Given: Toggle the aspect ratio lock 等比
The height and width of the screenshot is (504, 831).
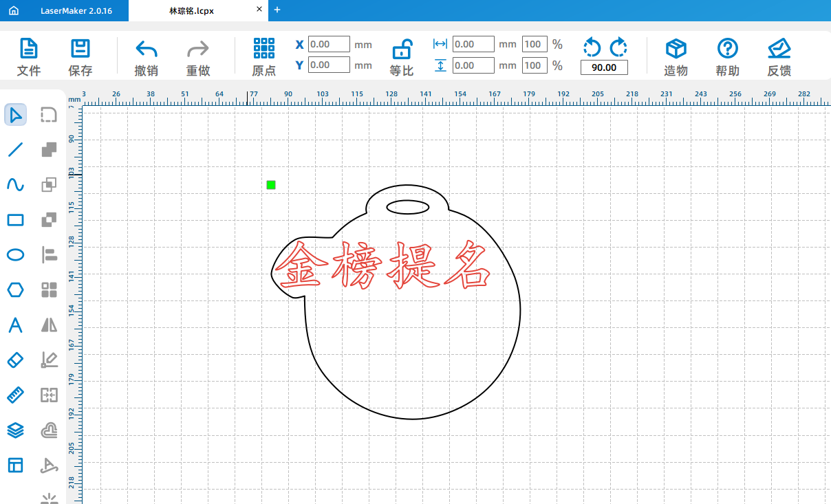Looking at the screenshot, I should 402,58.
